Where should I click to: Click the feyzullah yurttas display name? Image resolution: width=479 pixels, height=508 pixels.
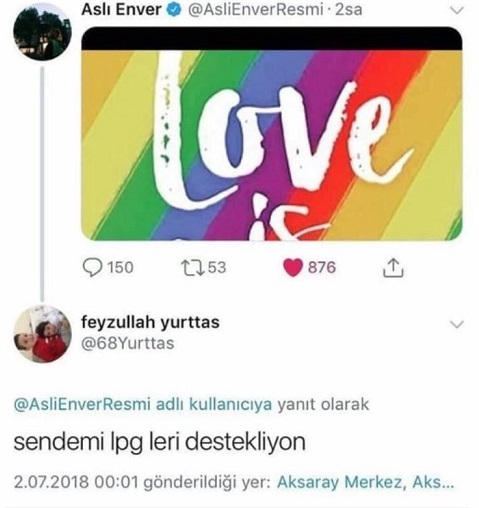(x=150, y=322)
